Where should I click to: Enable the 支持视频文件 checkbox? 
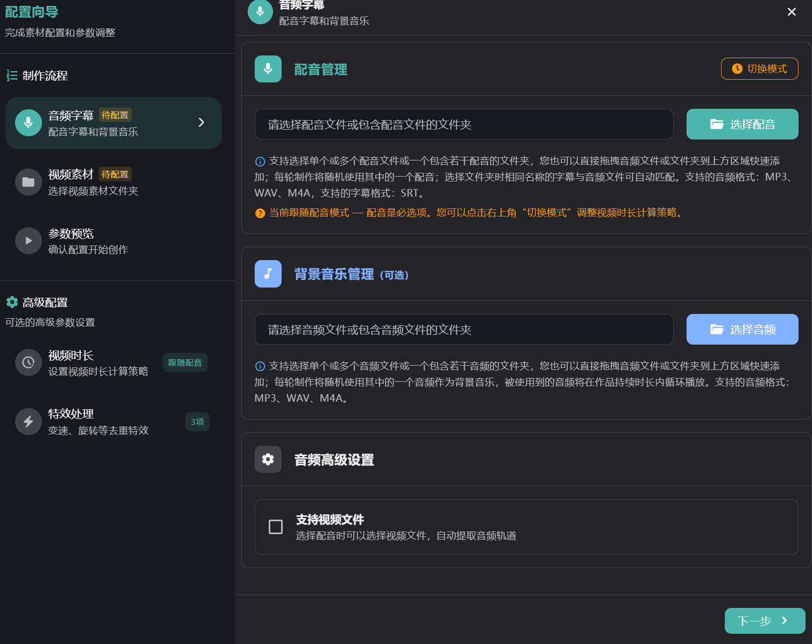[x=276, y=527]
